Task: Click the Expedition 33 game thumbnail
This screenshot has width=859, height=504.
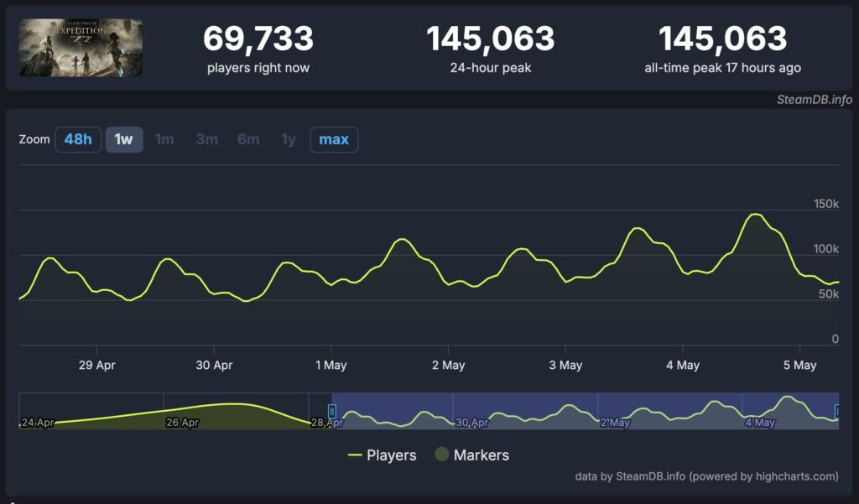Action: (81, 48)
